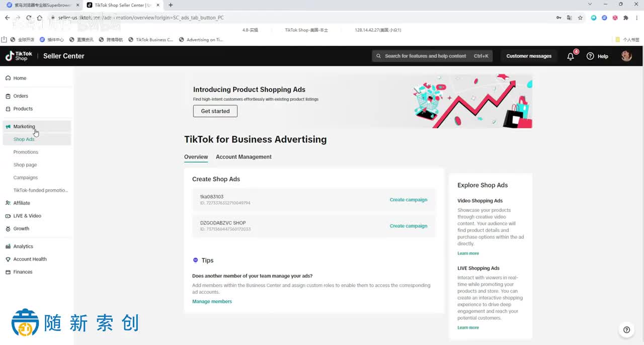Collapse the Marketing sidebar section

(24, 127)
